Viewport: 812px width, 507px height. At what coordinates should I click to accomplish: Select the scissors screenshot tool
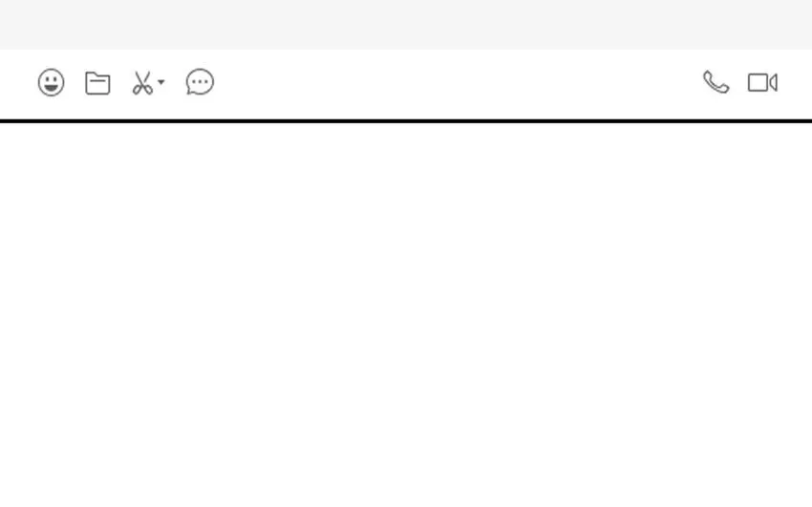[142, 83]
